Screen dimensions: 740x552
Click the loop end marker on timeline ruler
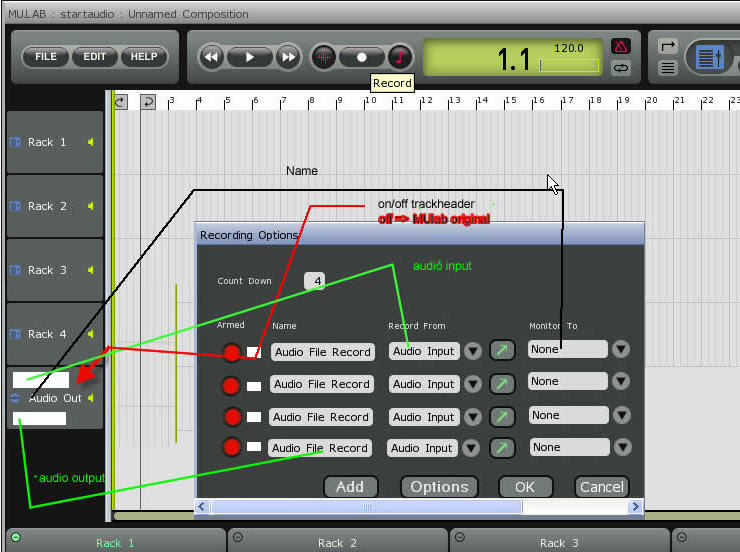coord(148,101)
